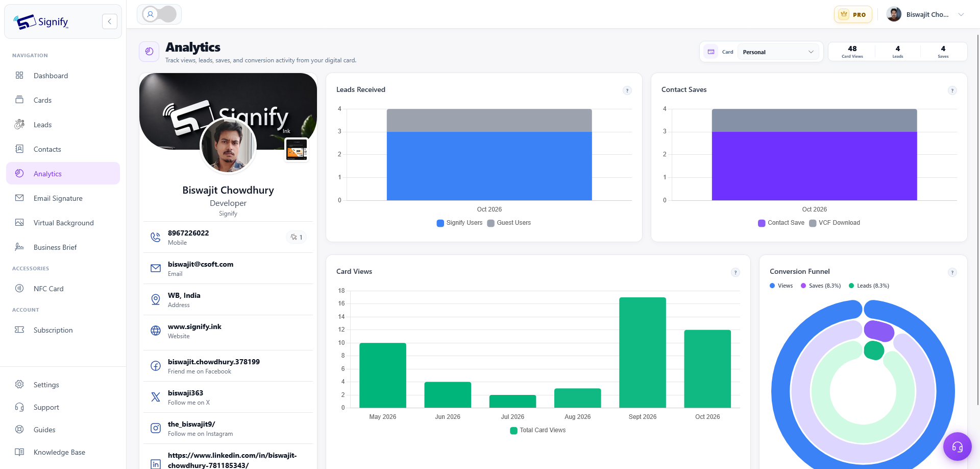Go to Dashboard in navigation
Viewport: 980px width, 469px height.
(63, 76)
